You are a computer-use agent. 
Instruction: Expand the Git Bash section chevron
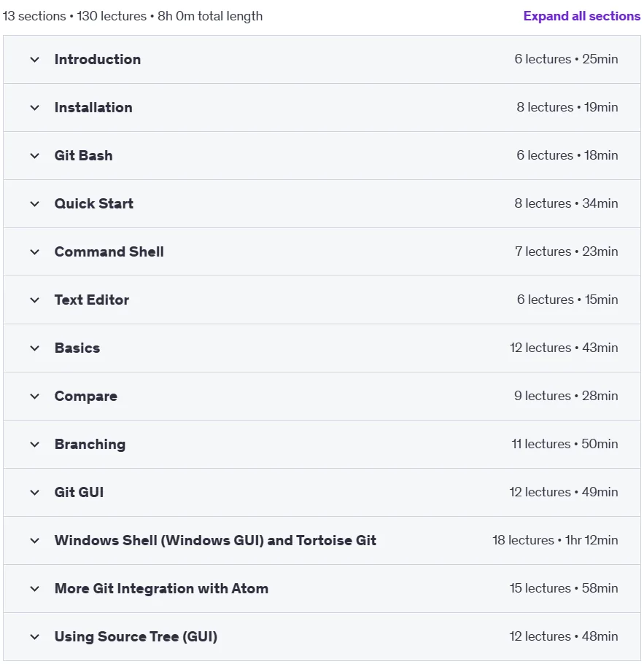(x=35, y=156)
